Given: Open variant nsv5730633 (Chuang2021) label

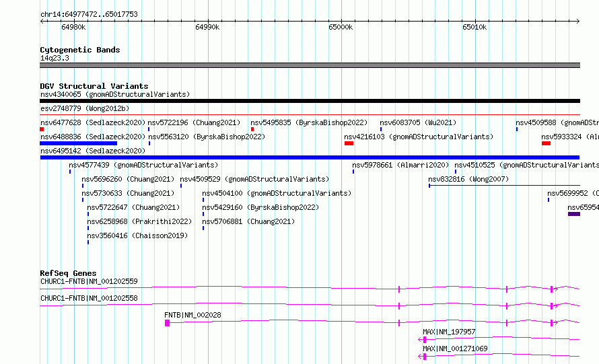Looking at the screenshot, I should (128, 193).
